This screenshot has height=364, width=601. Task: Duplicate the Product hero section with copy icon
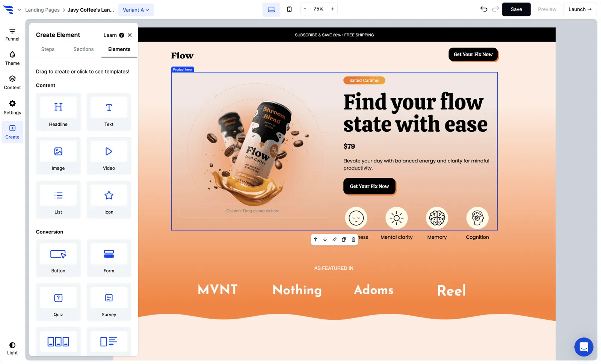click(344, 239)
